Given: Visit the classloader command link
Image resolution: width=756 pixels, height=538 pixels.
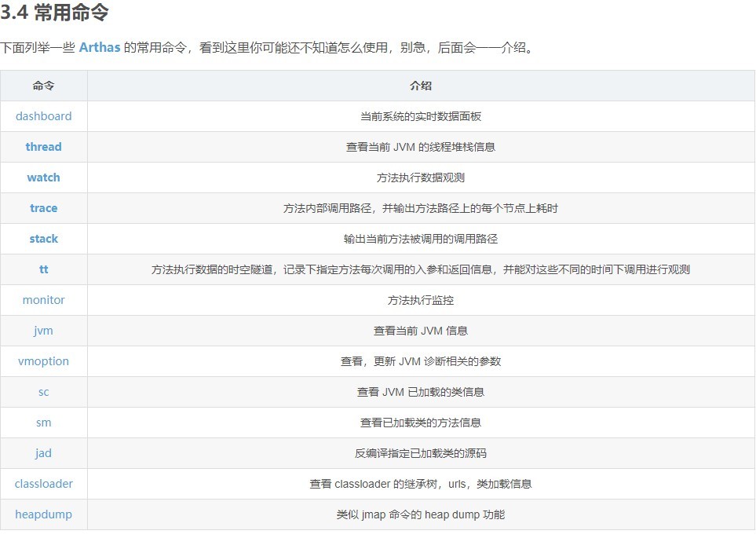Looking at the screenshot, I should (x=43, y=484).
